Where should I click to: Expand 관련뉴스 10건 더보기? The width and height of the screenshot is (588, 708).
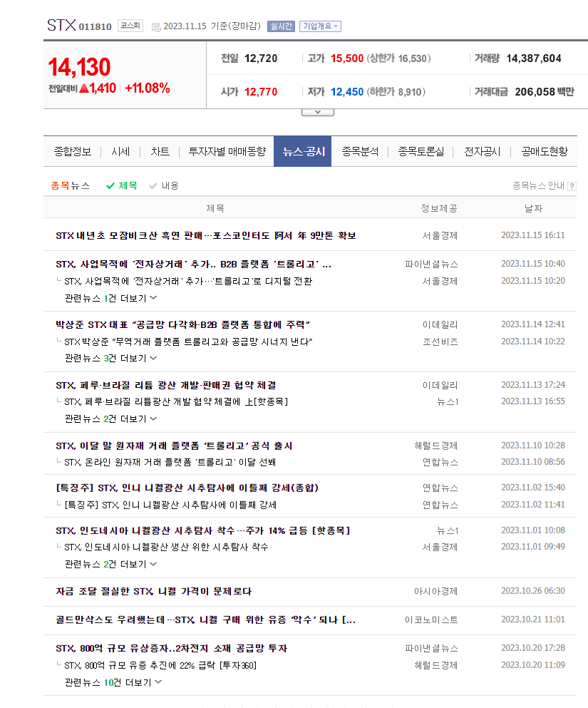113,682
